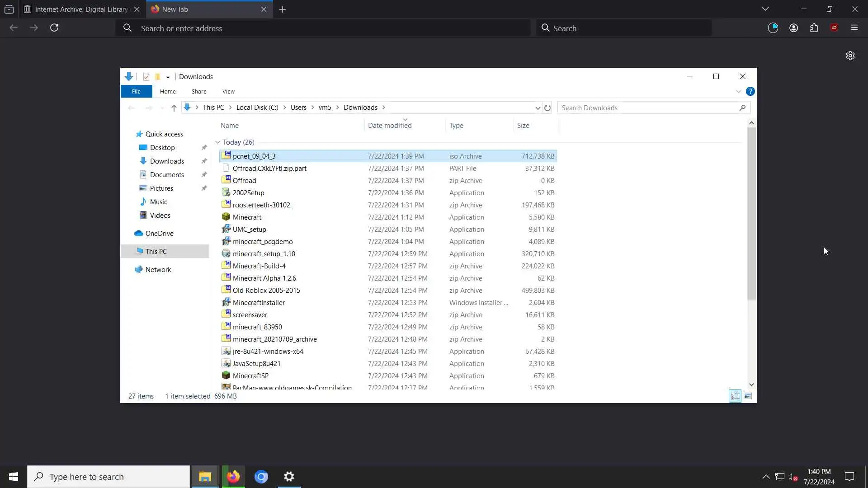Expand the ribbon with chevron arrow
The width and height of the screenshot is (868, 488).
pos(738,91)
